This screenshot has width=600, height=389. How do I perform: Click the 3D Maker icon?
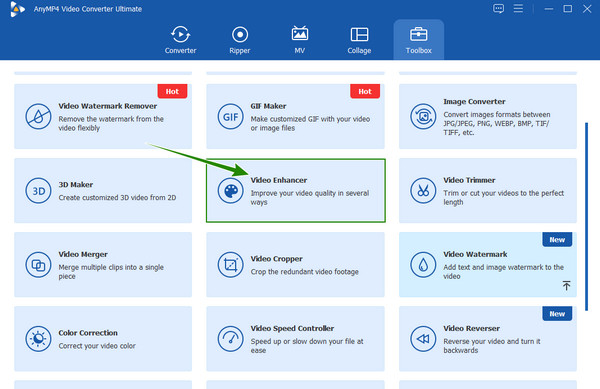click(x=38, y=190)
